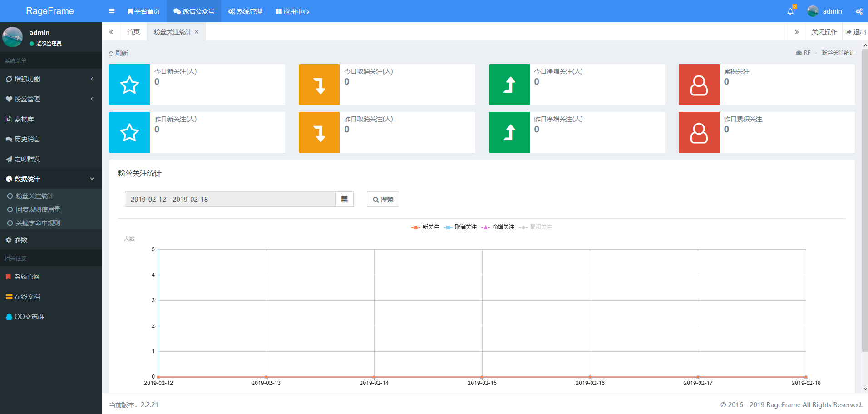Click the 退出 logout button
The height and width of the screenshot is (414, 868).
click(x=856, y=32)
